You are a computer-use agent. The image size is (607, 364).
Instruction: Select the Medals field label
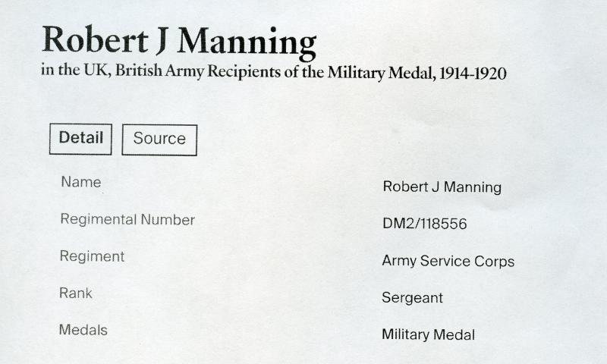[83, 330]
